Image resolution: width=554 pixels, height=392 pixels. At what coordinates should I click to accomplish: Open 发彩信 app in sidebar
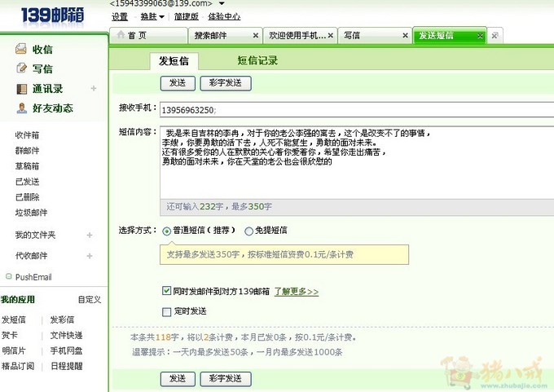(62, 320)
